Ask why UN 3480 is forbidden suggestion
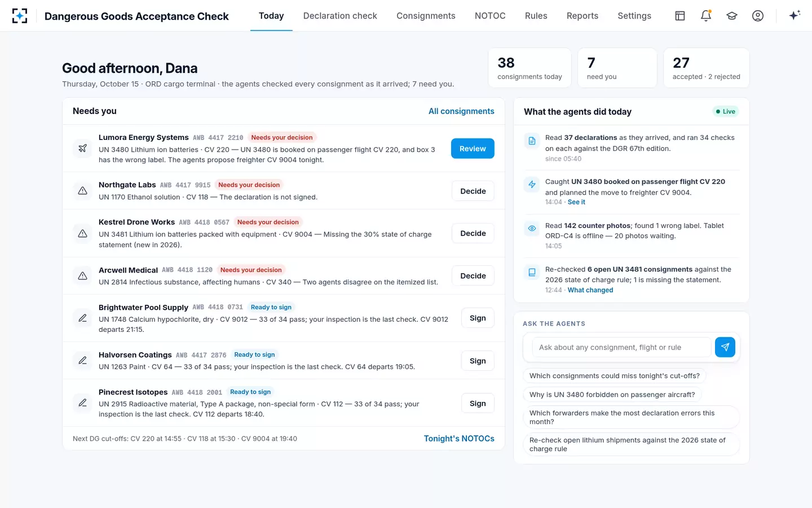 (x=612, y=395)
